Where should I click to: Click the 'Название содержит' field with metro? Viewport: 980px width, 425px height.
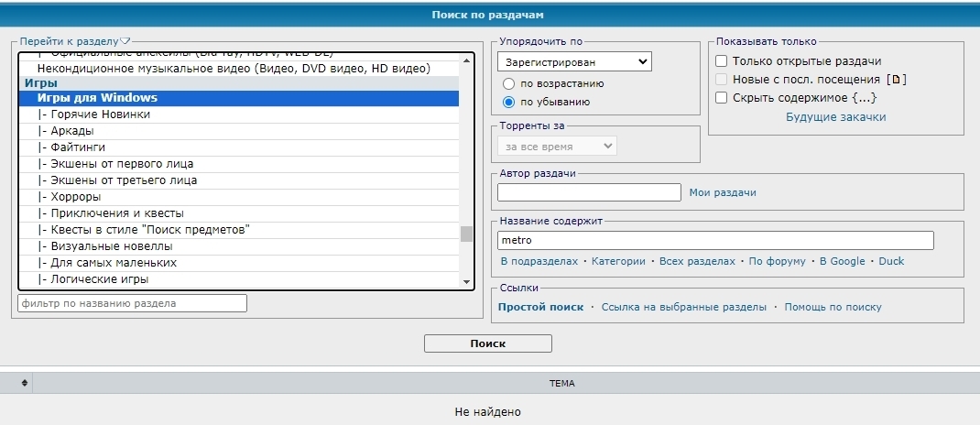tap(715, 240)
